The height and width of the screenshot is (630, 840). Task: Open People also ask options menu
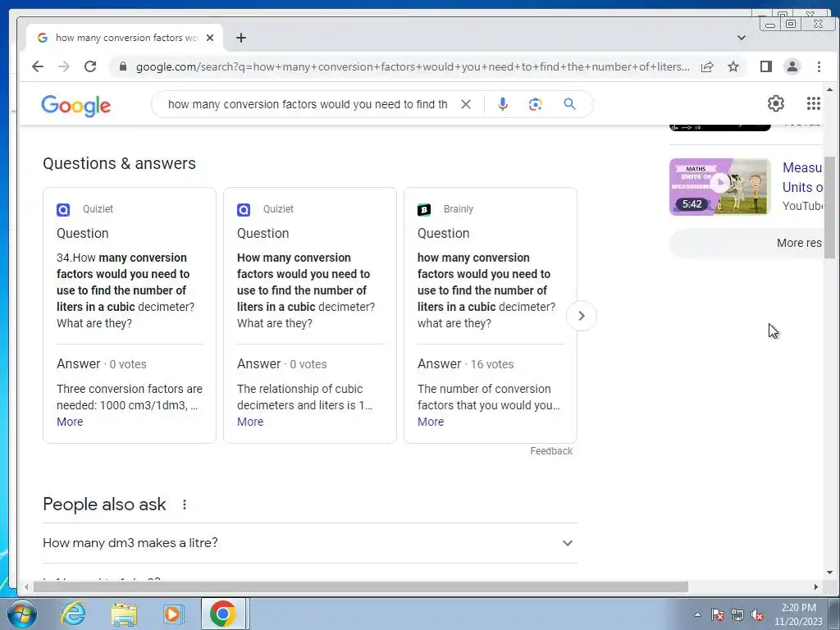tap(185, 504)
